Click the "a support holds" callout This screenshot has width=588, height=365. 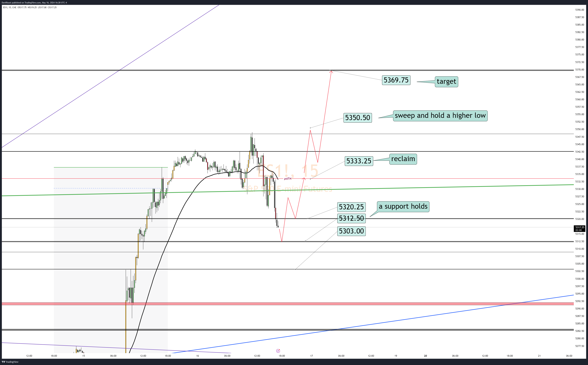(403, 207)
